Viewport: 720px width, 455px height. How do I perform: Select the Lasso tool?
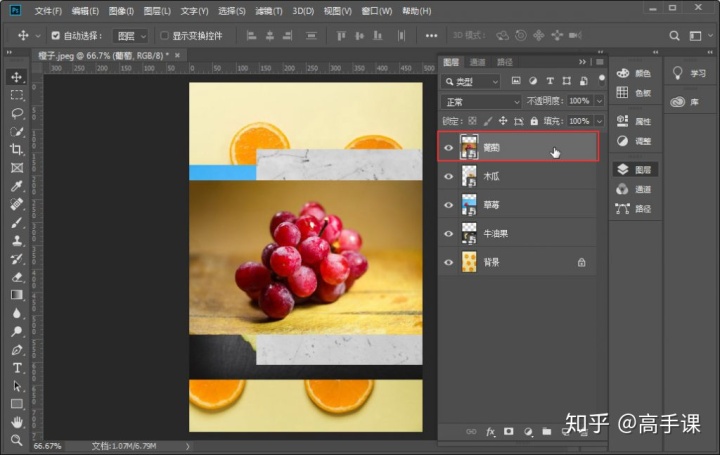[x=17, y=113]
